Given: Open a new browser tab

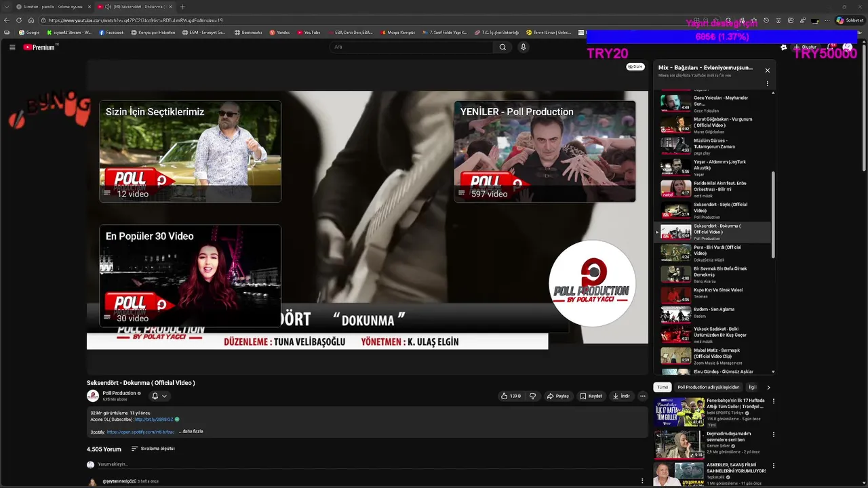Looking at the screenshot, I should (182, 7).
